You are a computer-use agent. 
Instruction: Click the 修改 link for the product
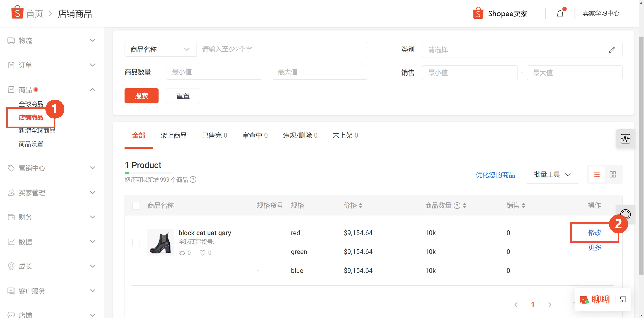(595, 233)
